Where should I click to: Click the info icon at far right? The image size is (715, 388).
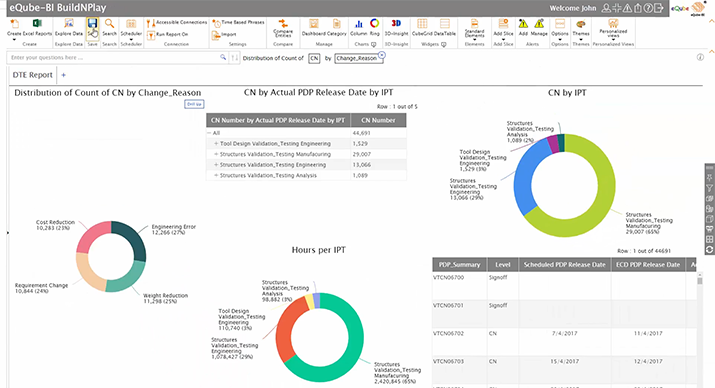[700, 57]
